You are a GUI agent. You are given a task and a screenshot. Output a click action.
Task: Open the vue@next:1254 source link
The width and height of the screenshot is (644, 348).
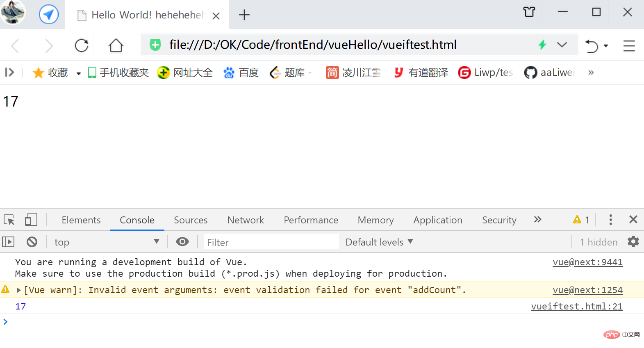(x=587, y=290)
